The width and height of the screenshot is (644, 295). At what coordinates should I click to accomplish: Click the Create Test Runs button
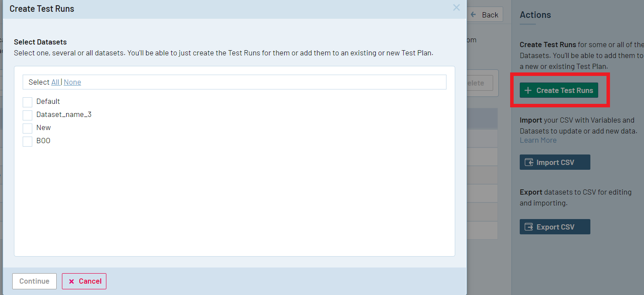pos(559,90)
